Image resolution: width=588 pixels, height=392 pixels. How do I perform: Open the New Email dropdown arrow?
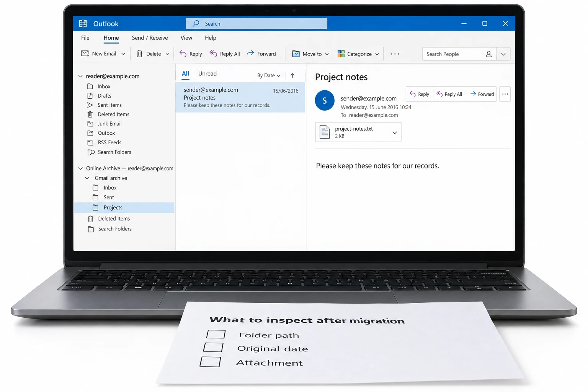tap(123, 54)
